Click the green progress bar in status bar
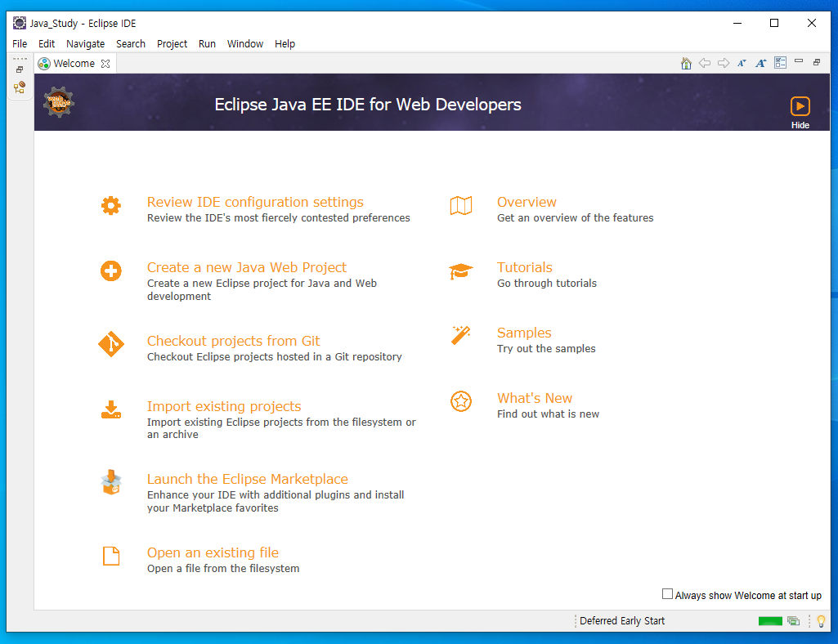 [770, 621]
